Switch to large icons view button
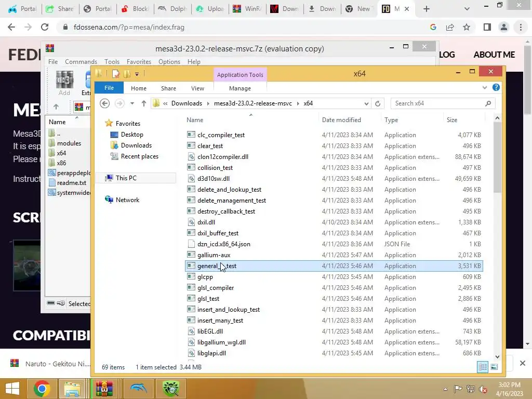532x399 pixels. pos(495,367)
